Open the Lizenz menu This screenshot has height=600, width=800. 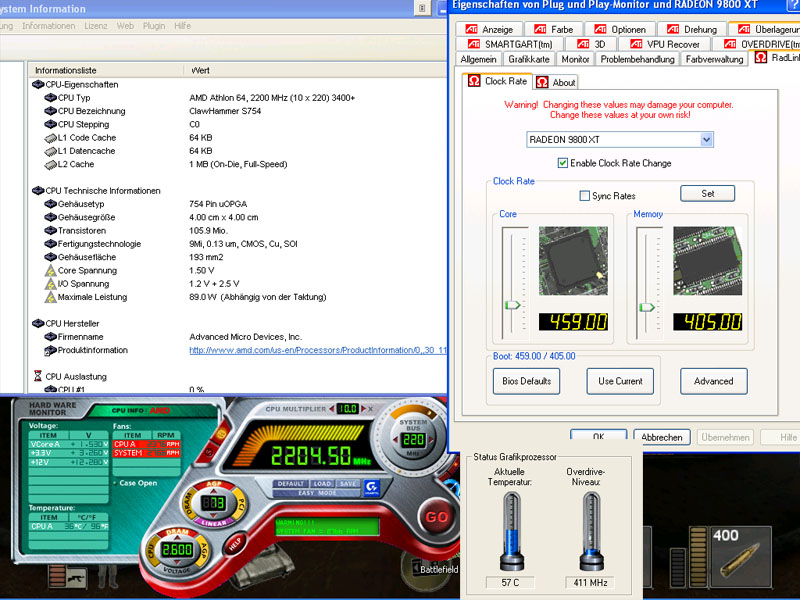coord(96,26)
